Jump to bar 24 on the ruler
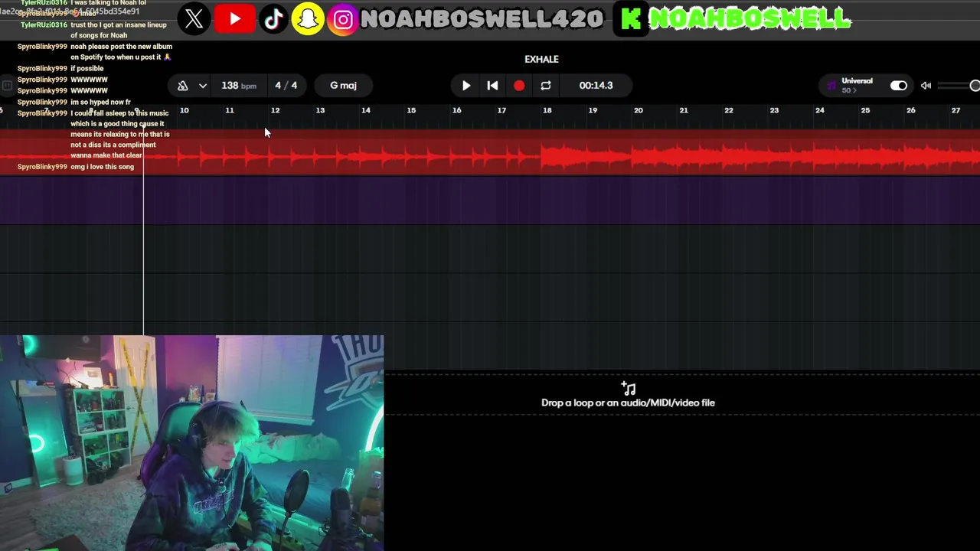This screenshot has width=980, height=551. click(x=819, y=111)
